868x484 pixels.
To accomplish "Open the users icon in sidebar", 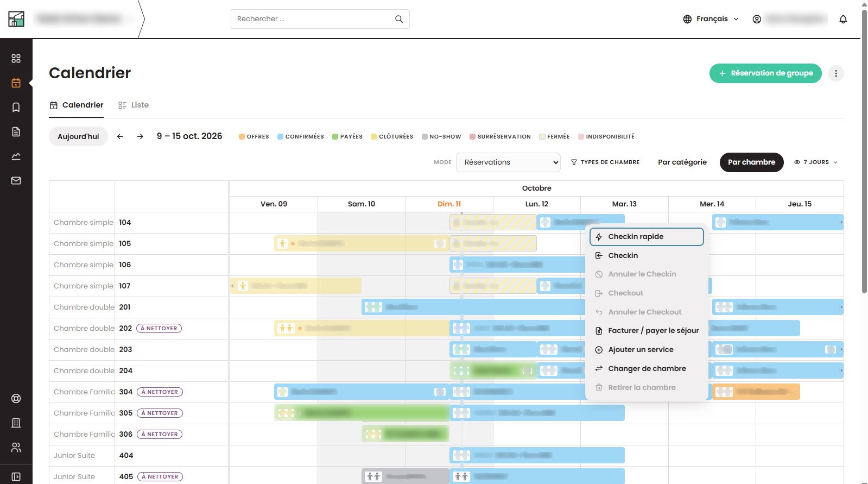I will coord(16,448).
